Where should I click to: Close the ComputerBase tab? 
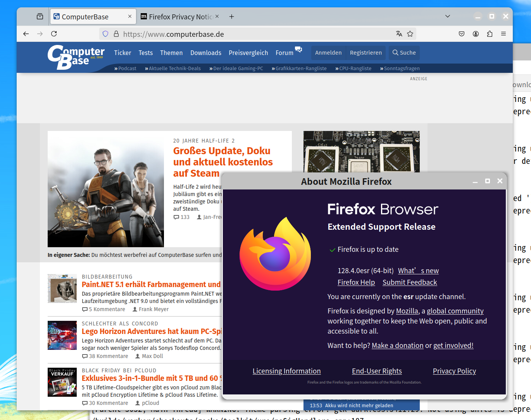(x=130, y=16)
